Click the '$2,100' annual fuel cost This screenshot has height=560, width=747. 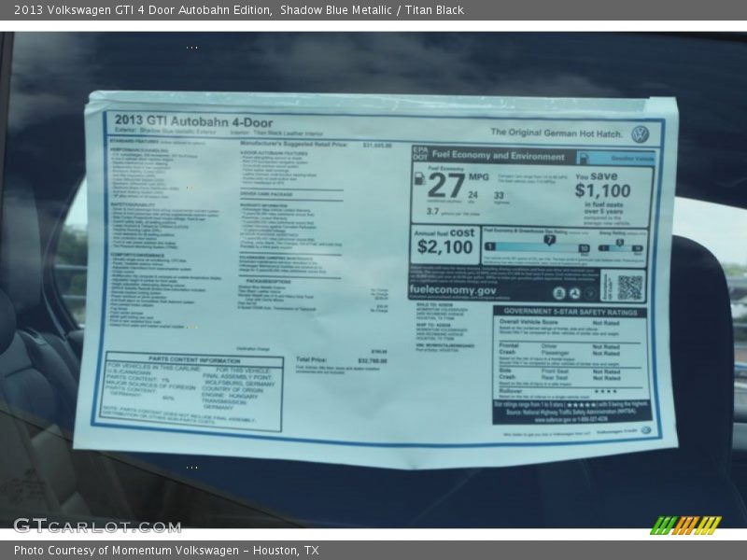(445, 246)
